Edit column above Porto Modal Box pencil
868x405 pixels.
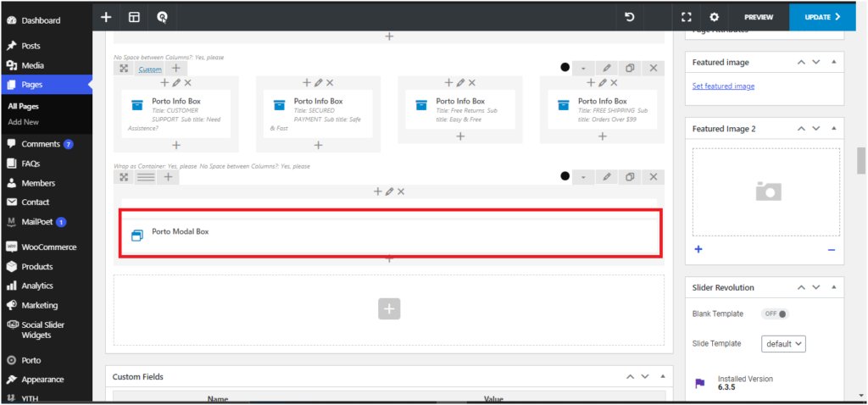click(389, 191)
